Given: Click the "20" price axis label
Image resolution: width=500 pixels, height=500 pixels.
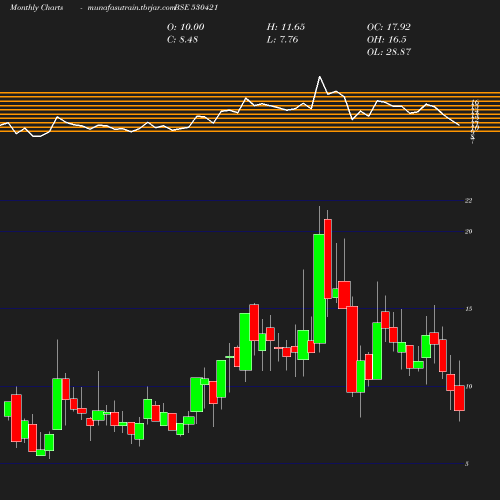Looking at the screenshot, I should [x=468, y=231].
